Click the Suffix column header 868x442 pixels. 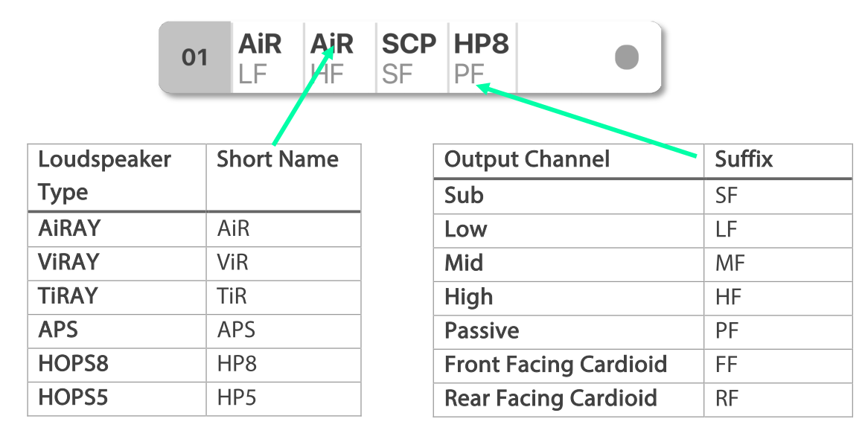click(744, 159)
